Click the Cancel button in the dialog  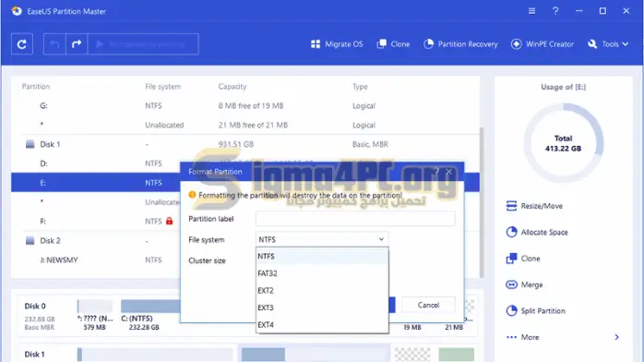coord(428,305)
